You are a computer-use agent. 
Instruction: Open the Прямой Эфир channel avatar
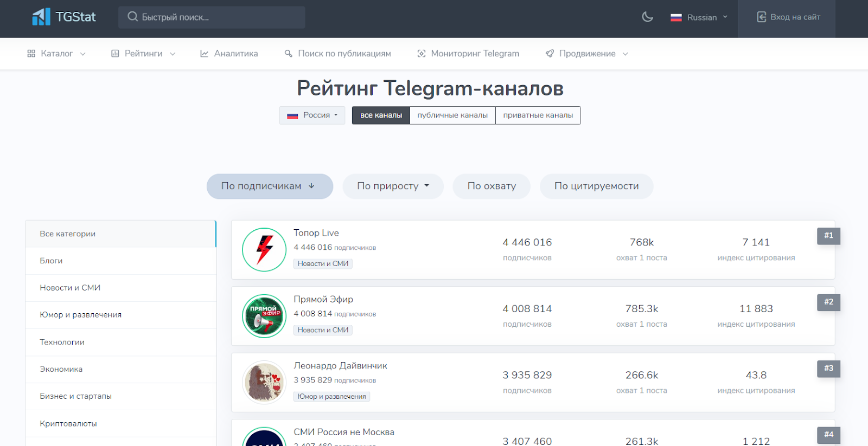point(264,316)
